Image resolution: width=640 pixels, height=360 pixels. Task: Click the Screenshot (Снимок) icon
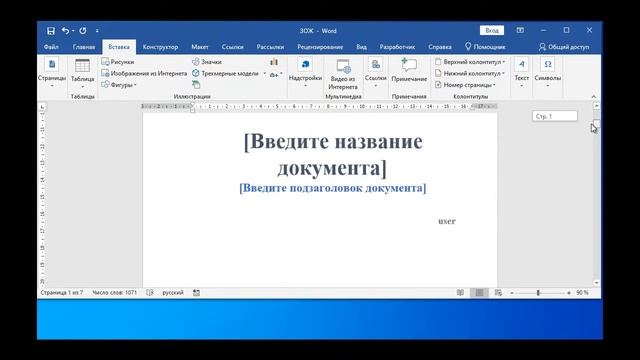pyautogui.click(x=276, y=74)
